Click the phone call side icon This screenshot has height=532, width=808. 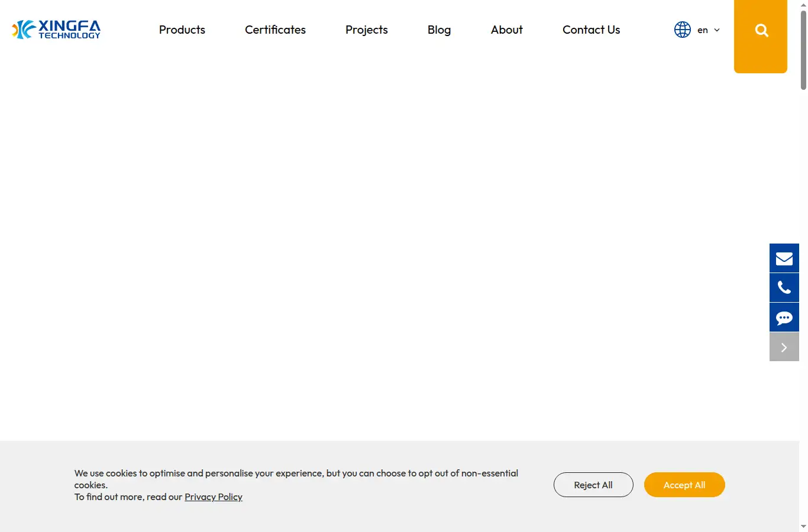[784, 288]
